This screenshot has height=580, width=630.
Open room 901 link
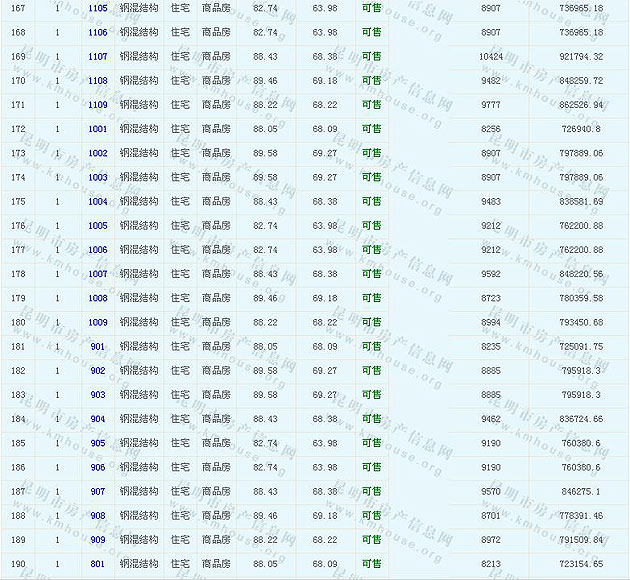tap(97, 346)
